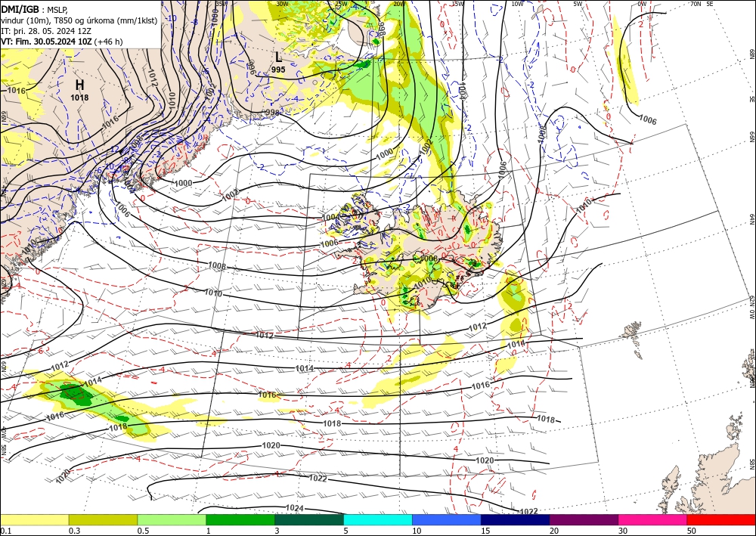The image size is (756, 536).
Task: Select the green 1–3 mm legend color
Action: [240, 519]
